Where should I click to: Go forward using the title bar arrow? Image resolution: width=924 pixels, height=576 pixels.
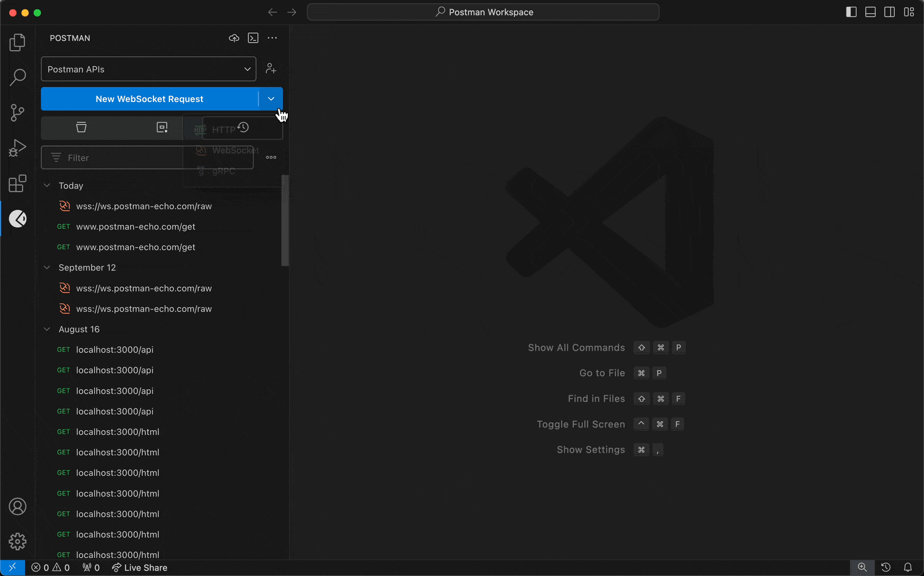[x=292, y=12]
